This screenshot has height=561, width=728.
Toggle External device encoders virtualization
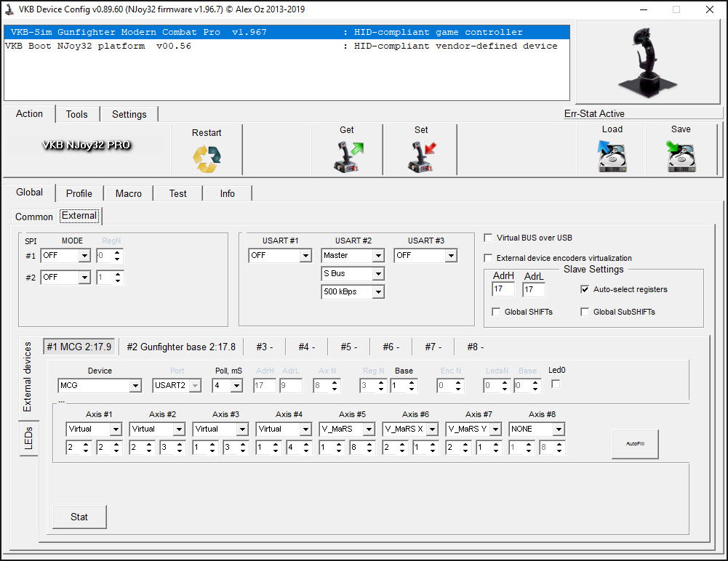488,258
